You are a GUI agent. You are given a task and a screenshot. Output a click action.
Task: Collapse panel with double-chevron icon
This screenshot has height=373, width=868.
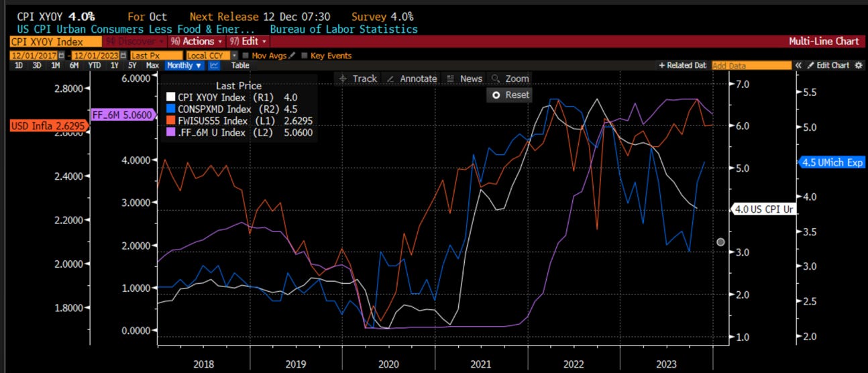798,66
